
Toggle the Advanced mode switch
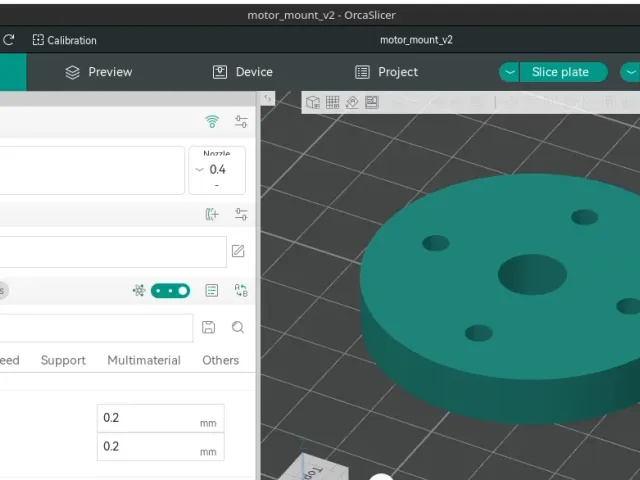coord(170,291)
